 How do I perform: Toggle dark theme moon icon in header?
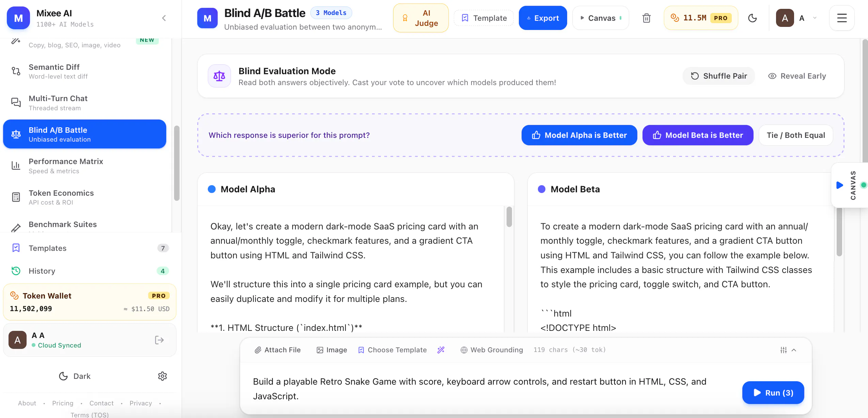click(753, 18)
